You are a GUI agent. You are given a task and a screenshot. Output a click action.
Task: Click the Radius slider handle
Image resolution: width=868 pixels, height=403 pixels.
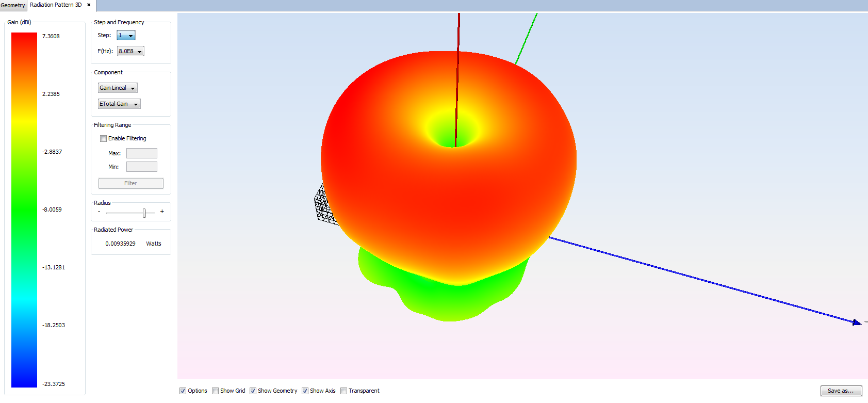click(x=144, y=213)
